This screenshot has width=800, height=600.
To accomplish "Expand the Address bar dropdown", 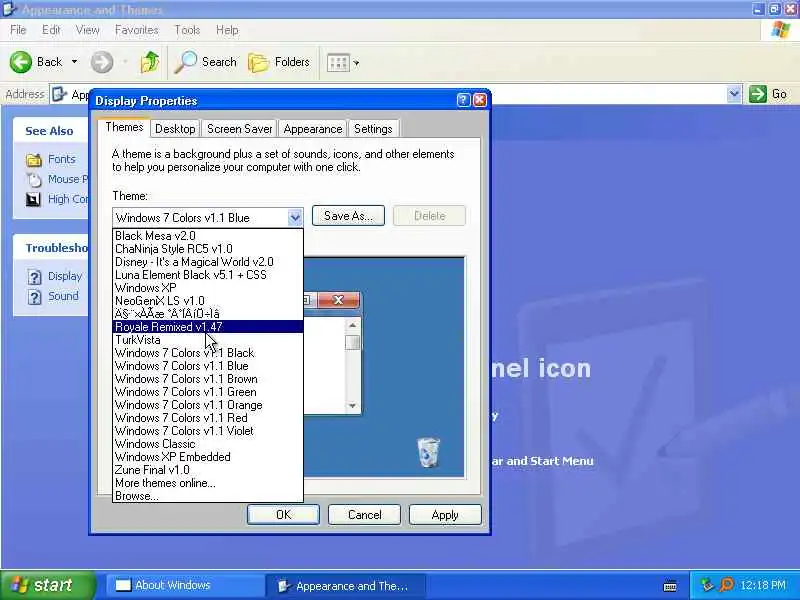I will tap(734, 94).
